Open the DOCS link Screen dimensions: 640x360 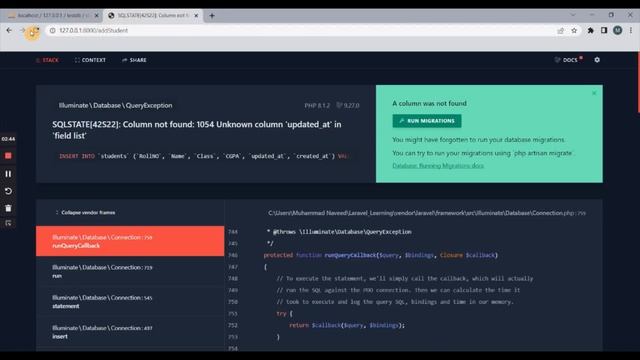[x=568, y=60]
